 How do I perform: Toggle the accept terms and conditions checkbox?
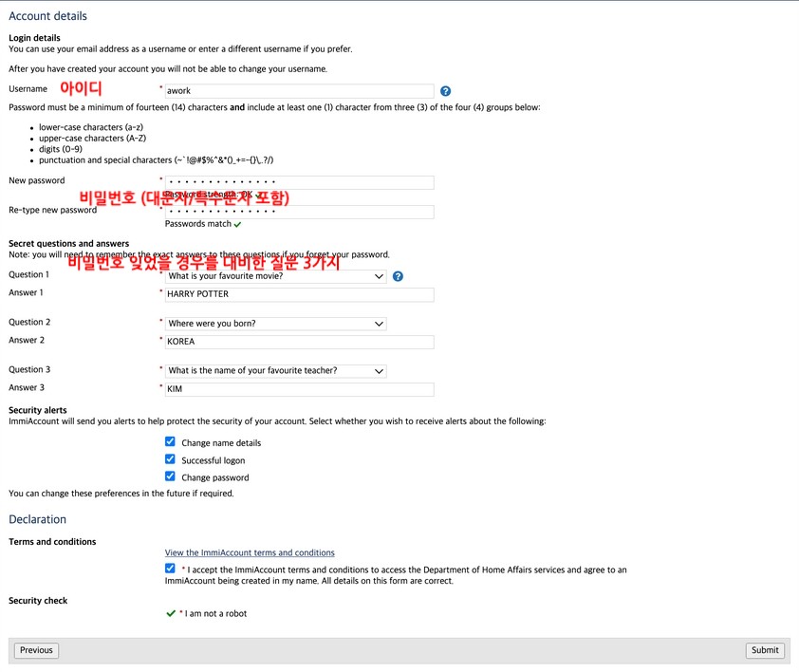[x=170, y=568]
